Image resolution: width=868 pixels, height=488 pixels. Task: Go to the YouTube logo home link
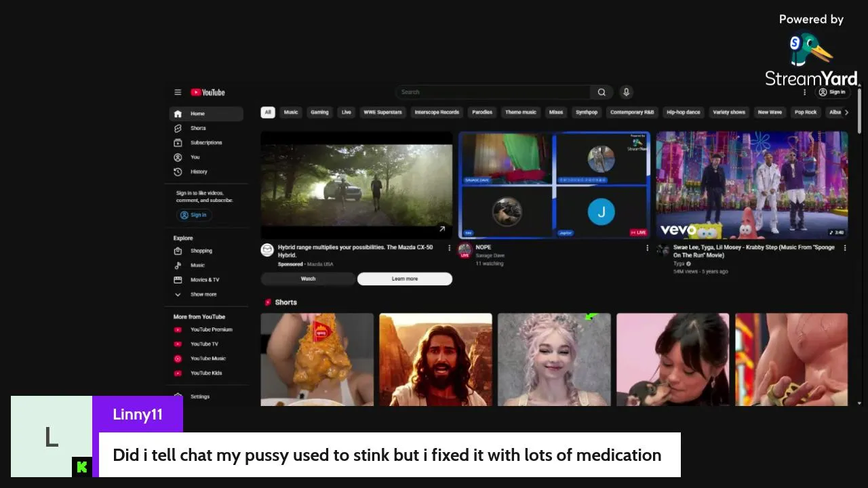pyautogui.click(x=208, y=92)
